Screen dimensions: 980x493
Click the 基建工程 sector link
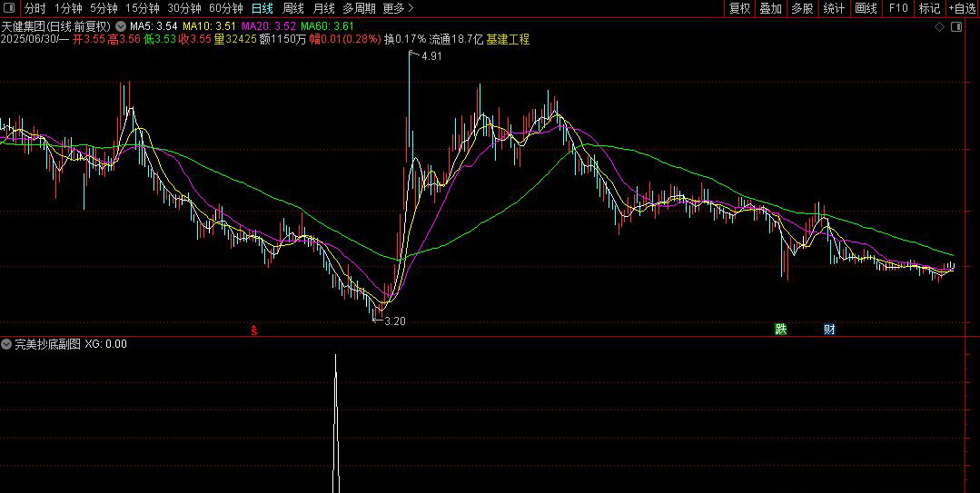click(x=508, y=39)
